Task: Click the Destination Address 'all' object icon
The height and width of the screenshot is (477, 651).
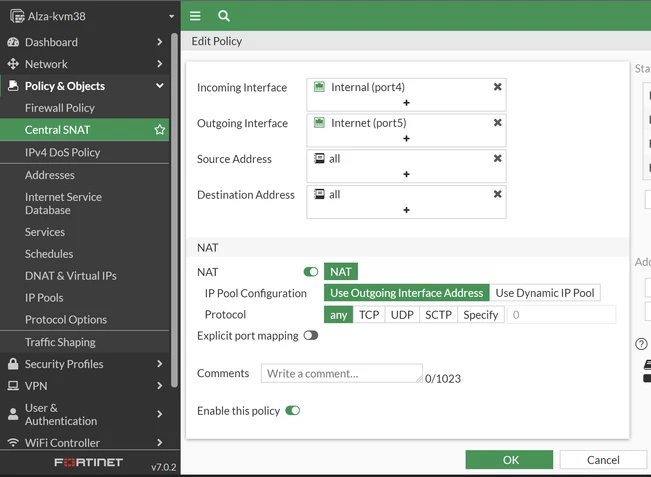Action: 319,194
